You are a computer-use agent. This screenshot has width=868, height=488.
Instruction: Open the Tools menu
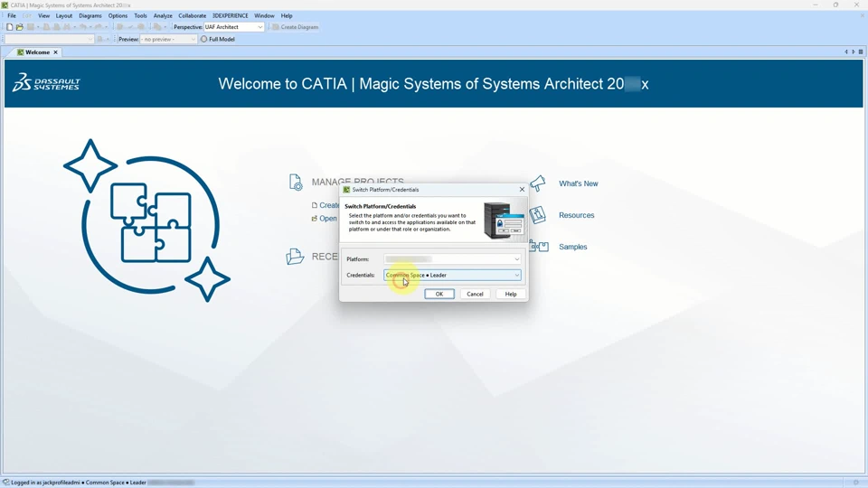point(141,16)
